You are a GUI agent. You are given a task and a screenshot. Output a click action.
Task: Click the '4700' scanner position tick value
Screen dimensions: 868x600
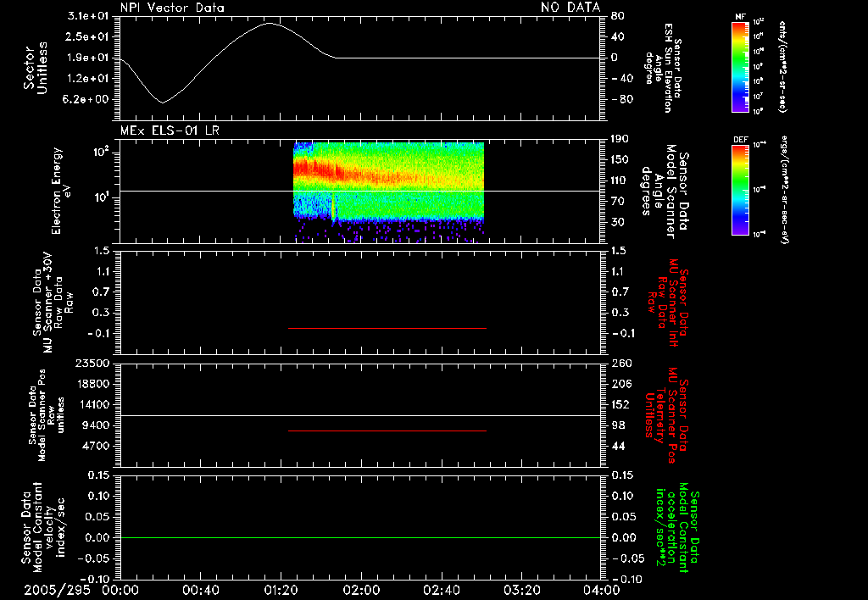click(96, 446)
